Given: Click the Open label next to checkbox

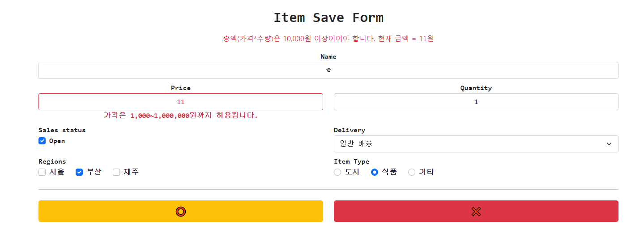Looking at the screenshot, I should pyautogui.click(x=57, y=141).
